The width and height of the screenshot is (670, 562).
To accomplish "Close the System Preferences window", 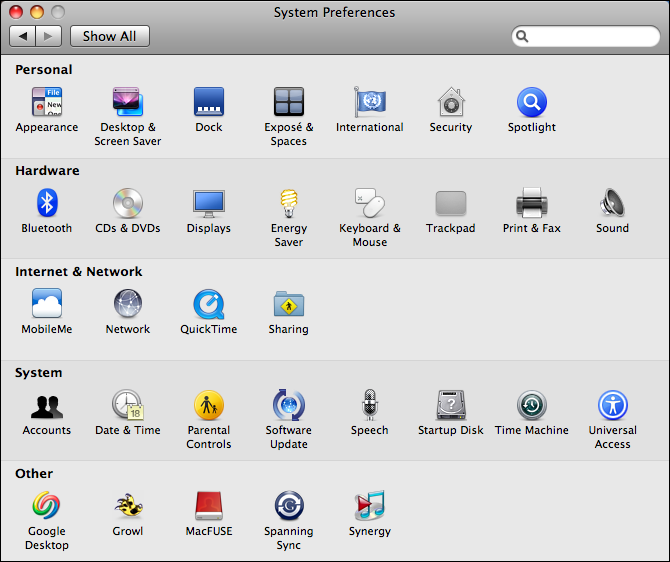I will point(16,12).
